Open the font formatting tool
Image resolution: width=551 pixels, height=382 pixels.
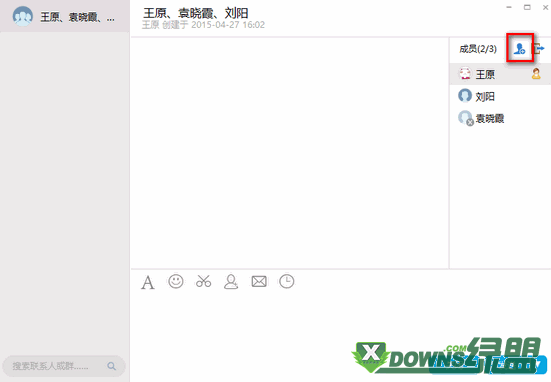click(148, 282)
